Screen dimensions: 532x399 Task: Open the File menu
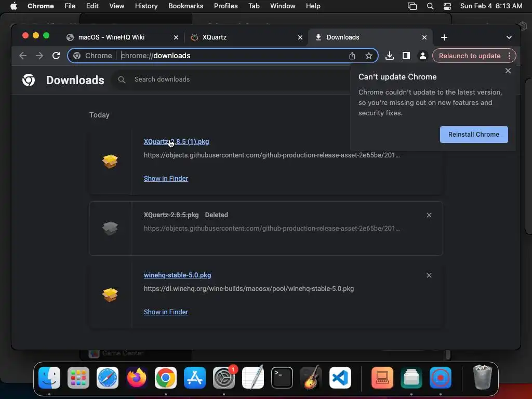click(70, 6)
